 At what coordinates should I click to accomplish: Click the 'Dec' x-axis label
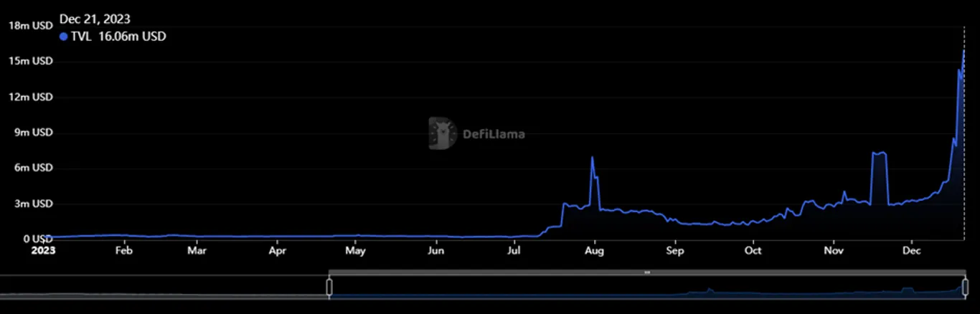(912, 251)
